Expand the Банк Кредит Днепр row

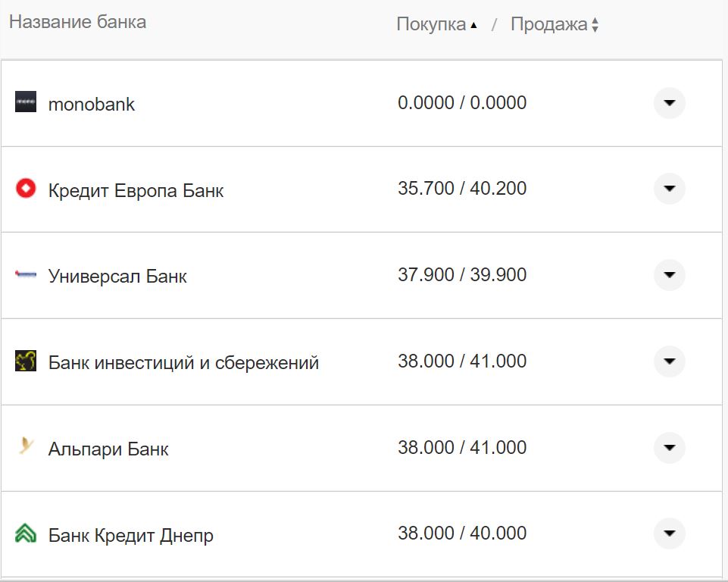click(669, 533)
